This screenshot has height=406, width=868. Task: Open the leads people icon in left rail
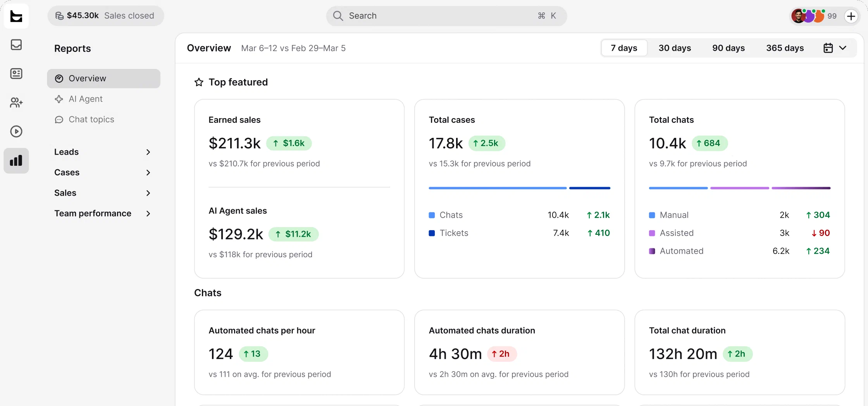coord(16,103)
